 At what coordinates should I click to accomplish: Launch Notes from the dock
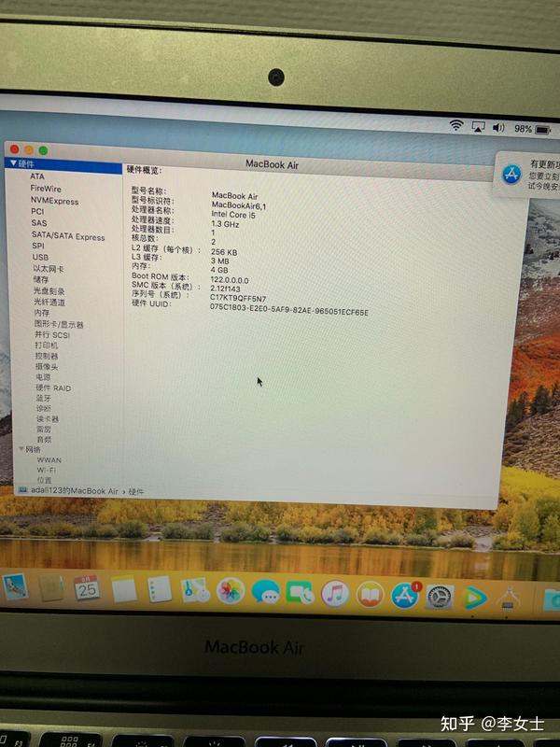[x=124, y=589]
